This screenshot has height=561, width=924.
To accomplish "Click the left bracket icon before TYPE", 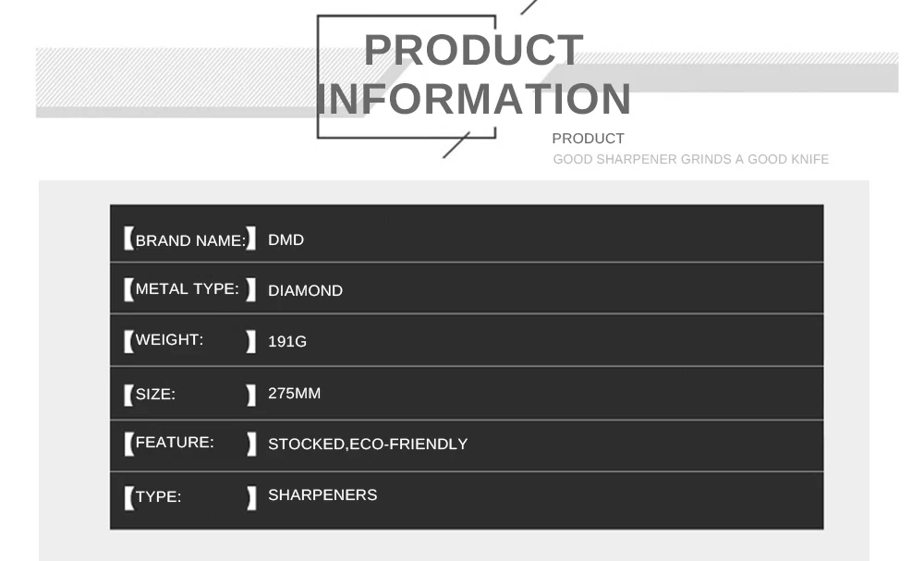I will tap(129, 498).
